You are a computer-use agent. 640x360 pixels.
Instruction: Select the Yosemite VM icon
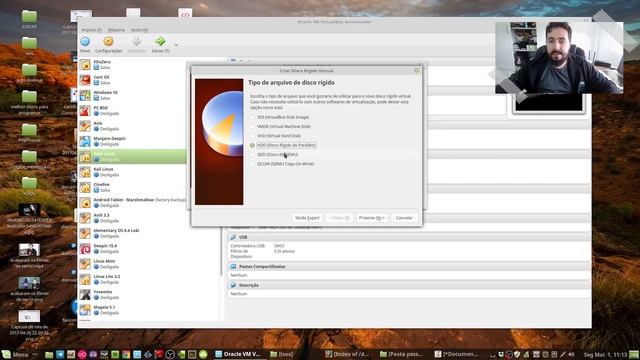[x=85, y=294]
